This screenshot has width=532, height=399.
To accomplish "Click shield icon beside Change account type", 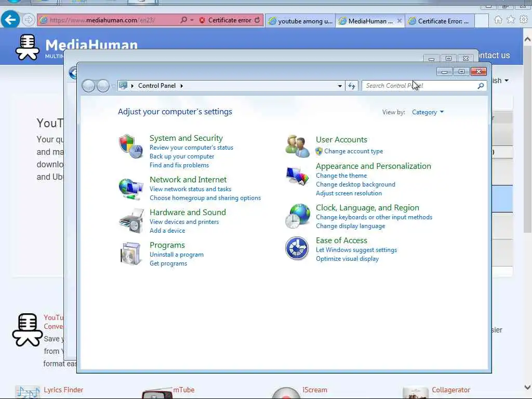I will click(318, 151).
